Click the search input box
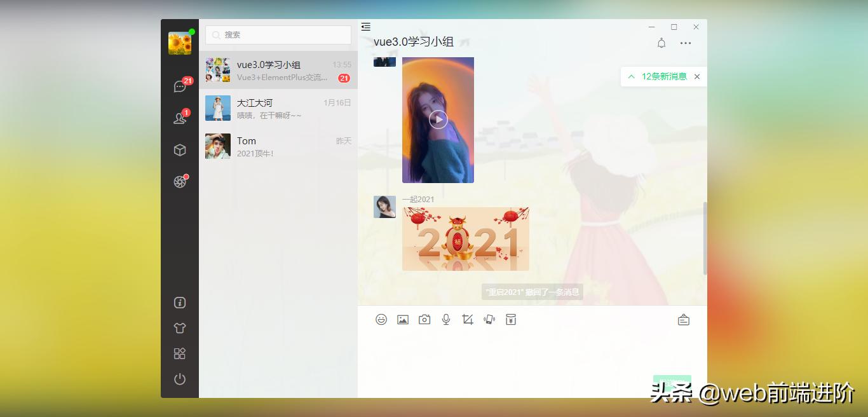868x417 pixels. (x=278, y=35)
